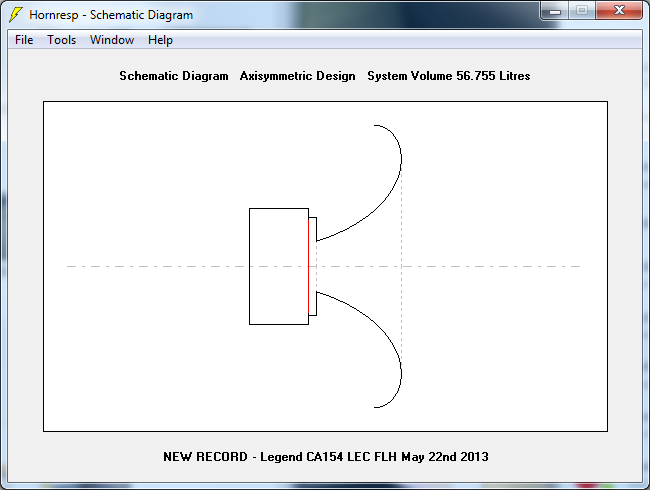Minimize the Hornresp Schematic Diagram window

(x=555, y=11)
